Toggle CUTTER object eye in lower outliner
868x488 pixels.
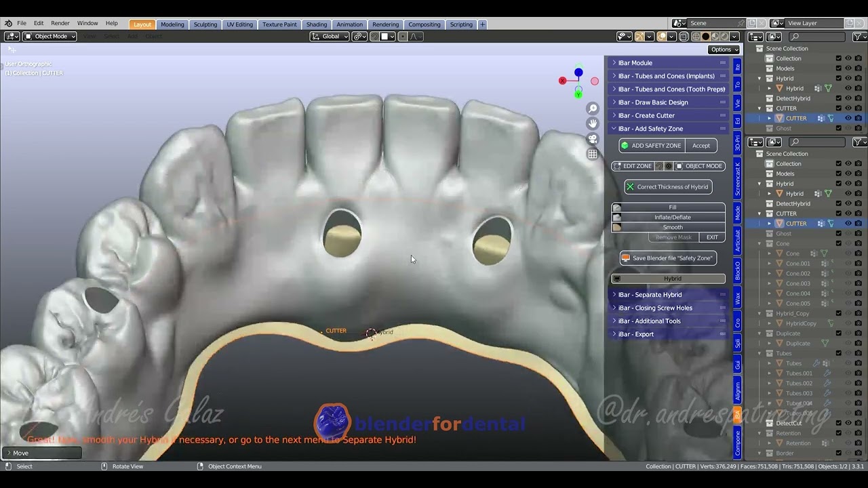[x=848, y=224]
